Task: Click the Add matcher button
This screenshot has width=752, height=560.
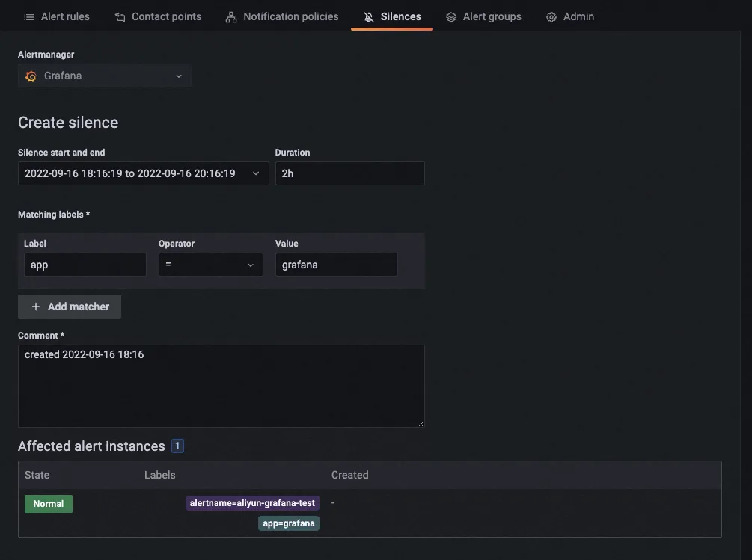Action: click(70, 307)
